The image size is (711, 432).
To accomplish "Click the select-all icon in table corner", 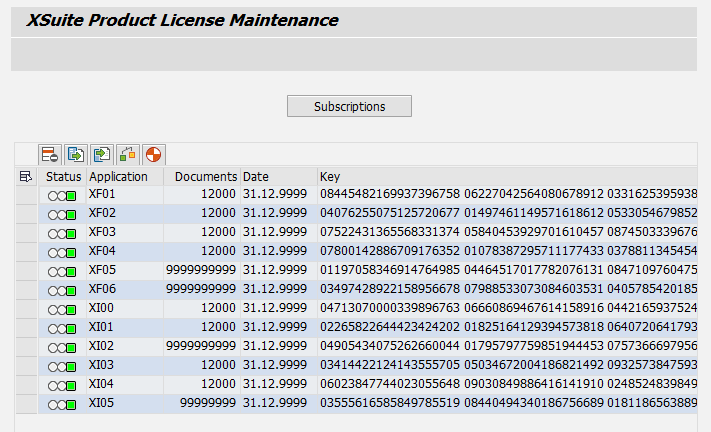I will [26, 177].
